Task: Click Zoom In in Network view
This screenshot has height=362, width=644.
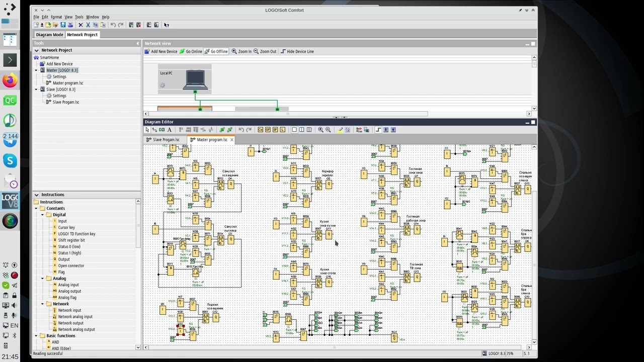Action: tap(242, 51)
